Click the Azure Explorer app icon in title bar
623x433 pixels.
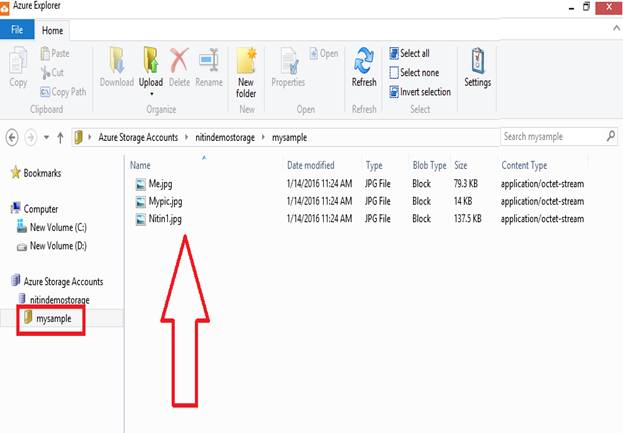[x=4, y=9]
